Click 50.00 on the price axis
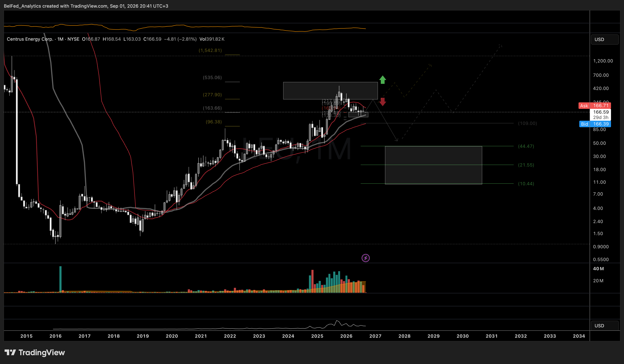The image size is (624, 364). (x=599, y=143)
